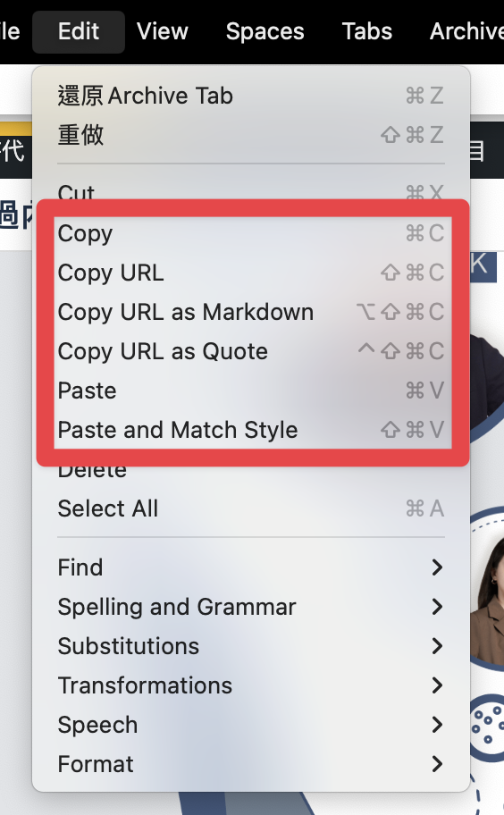The width and height of the screenshot is (504, 815).
Task: Expand the Format submenu
Action: point(251,764)
